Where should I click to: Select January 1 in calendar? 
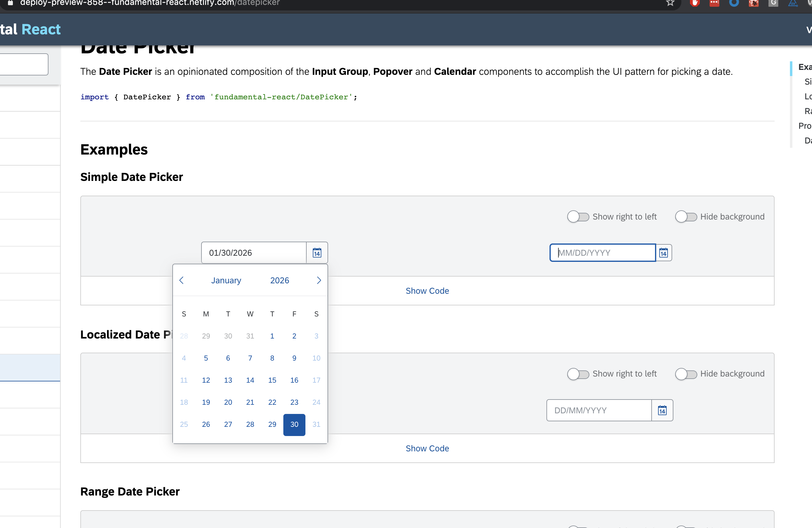coord(272,336)
